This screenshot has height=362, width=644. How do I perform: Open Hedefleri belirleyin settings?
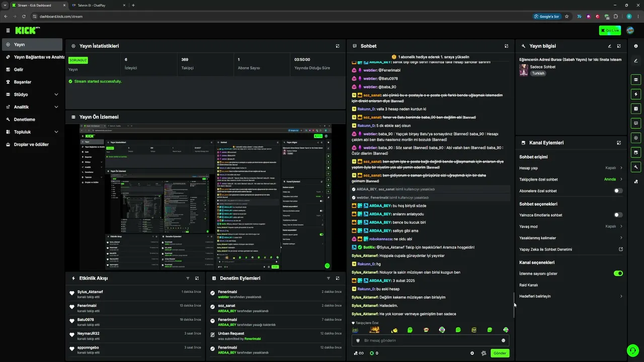571,296
